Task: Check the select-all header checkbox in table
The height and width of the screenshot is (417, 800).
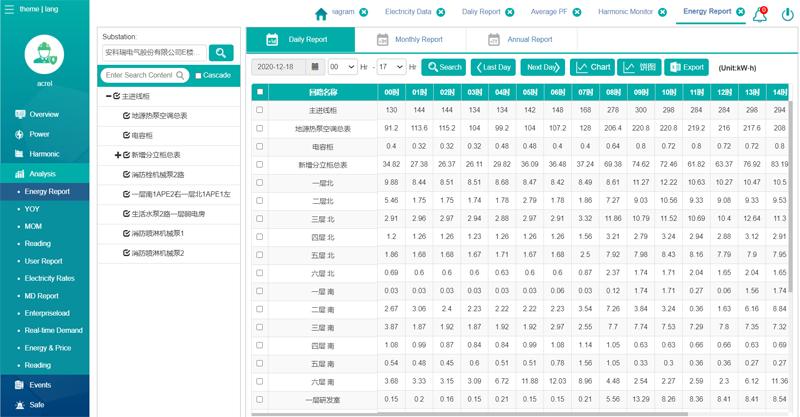Action: pos(260,92)
